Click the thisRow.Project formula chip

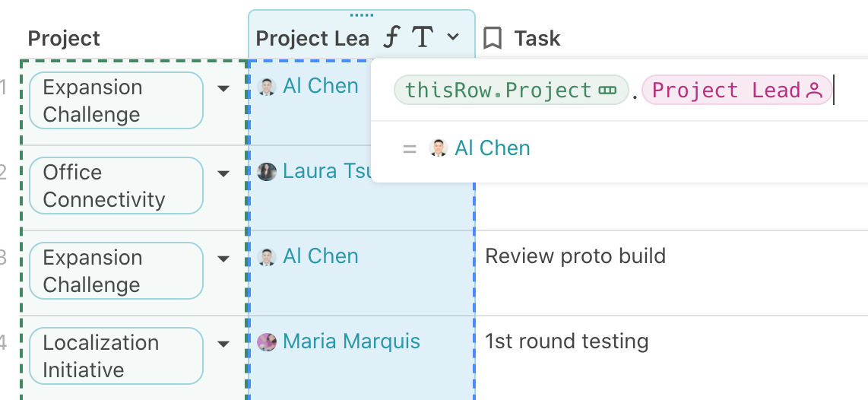[x=511, y=90]
